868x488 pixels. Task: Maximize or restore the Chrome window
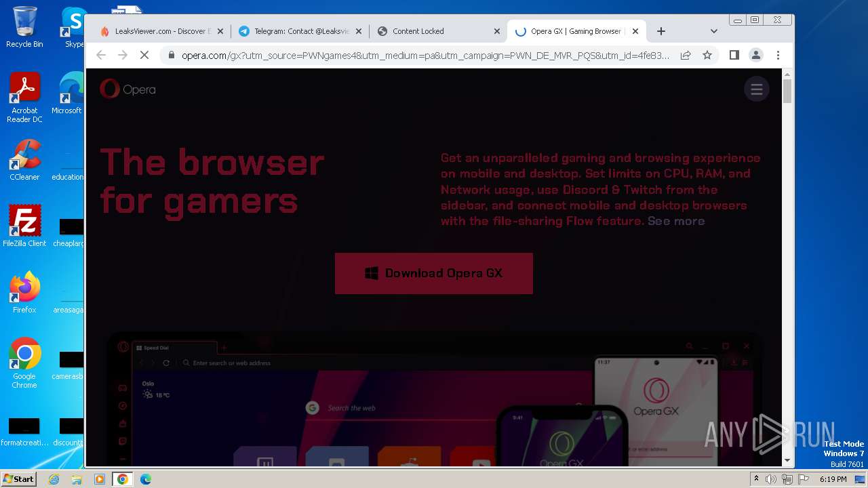(754, 20)
